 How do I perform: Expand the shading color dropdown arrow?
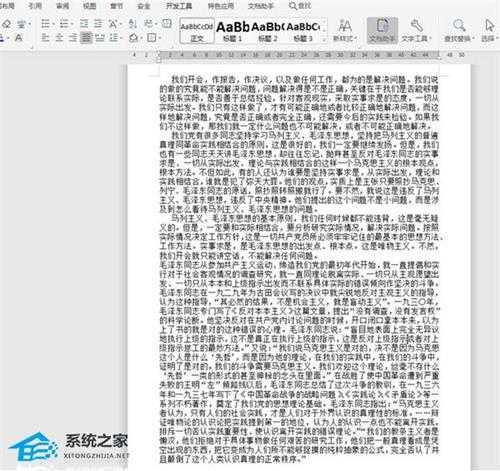[141, 38]
